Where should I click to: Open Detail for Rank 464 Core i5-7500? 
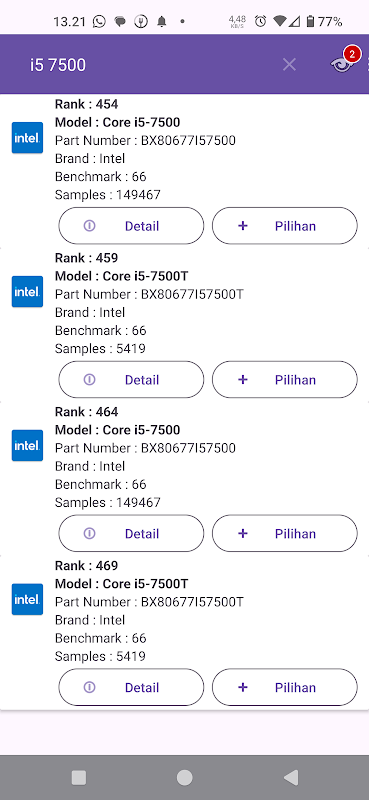pyautogui.click(x=131, y=533)
